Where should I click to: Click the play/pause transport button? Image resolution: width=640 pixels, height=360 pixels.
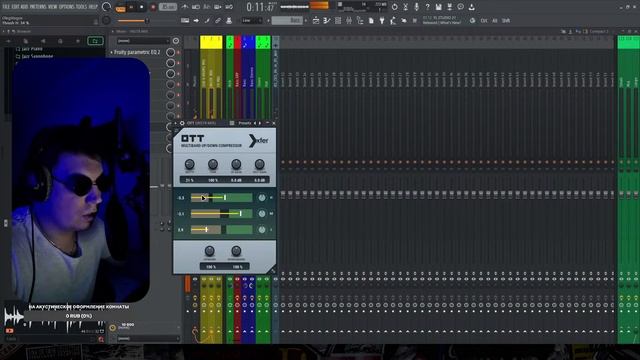tap(131, 7)
